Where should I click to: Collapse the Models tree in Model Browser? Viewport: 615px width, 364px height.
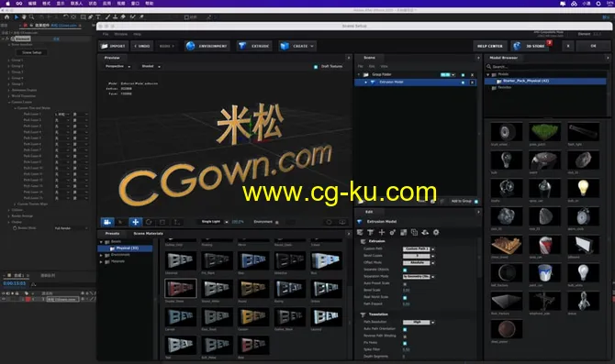point(488,74)
